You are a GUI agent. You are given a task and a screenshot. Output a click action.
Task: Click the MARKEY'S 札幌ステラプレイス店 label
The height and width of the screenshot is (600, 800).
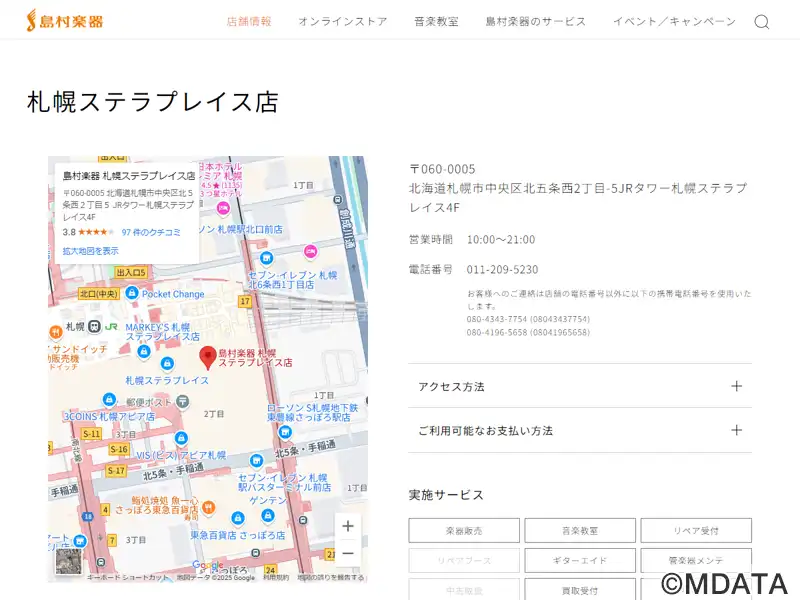pyautogui.click(x=162, y=332)
